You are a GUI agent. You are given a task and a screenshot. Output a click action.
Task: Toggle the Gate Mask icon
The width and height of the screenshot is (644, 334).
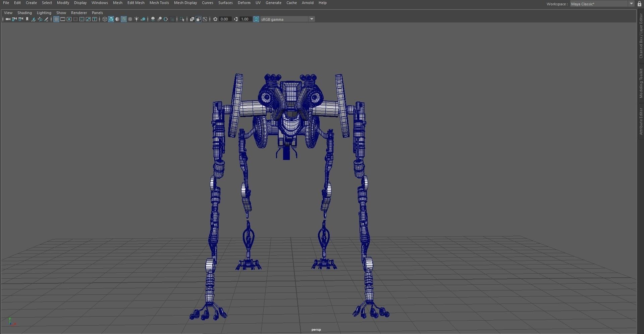75,19
